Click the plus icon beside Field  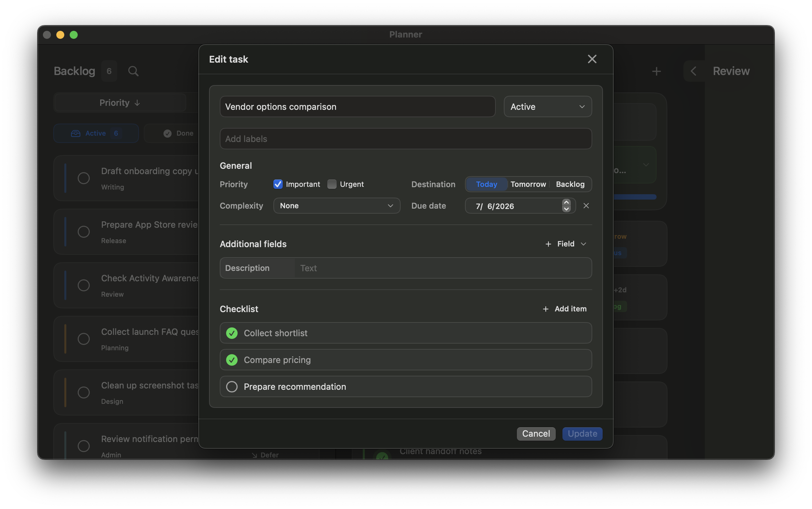click(x=548, y=244)
